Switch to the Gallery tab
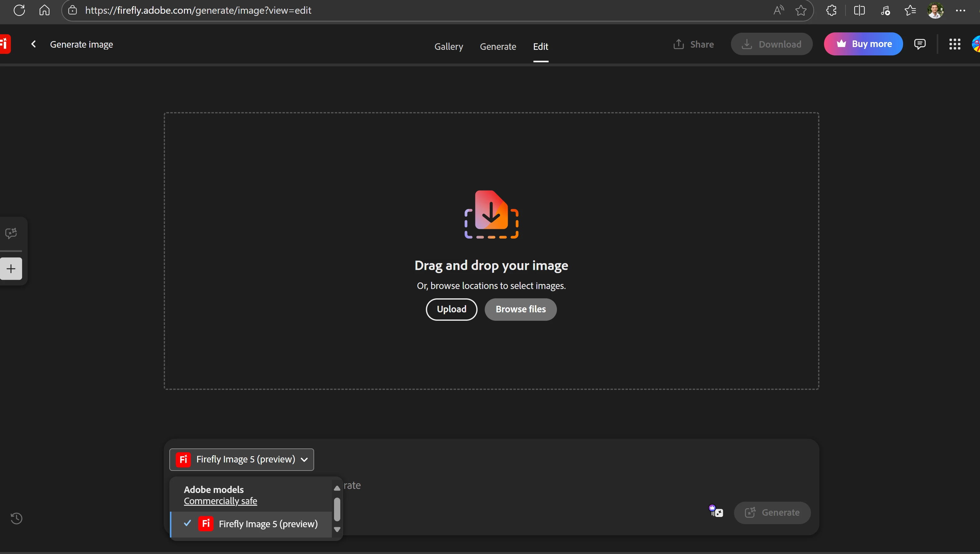Viewport: 980px width, 554px height. [x=449, y=46]
